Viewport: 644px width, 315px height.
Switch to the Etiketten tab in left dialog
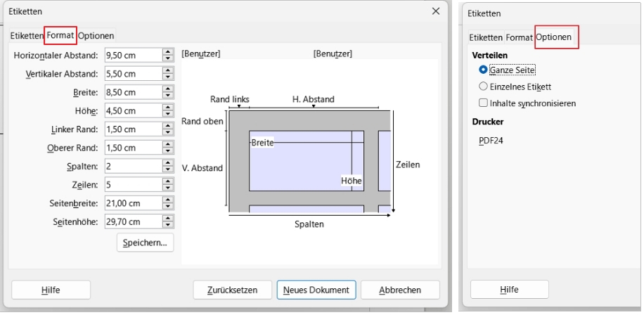click(x=27, y=35)
